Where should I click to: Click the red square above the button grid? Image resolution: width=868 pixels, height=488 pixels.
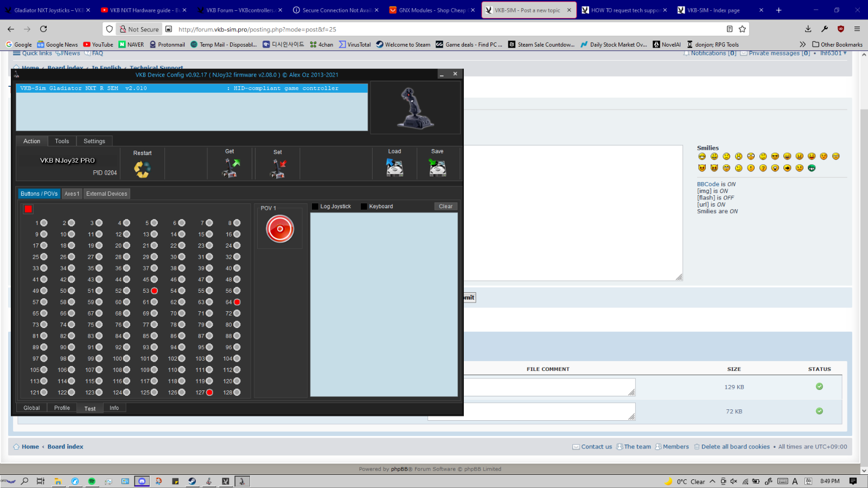point(28,209)
